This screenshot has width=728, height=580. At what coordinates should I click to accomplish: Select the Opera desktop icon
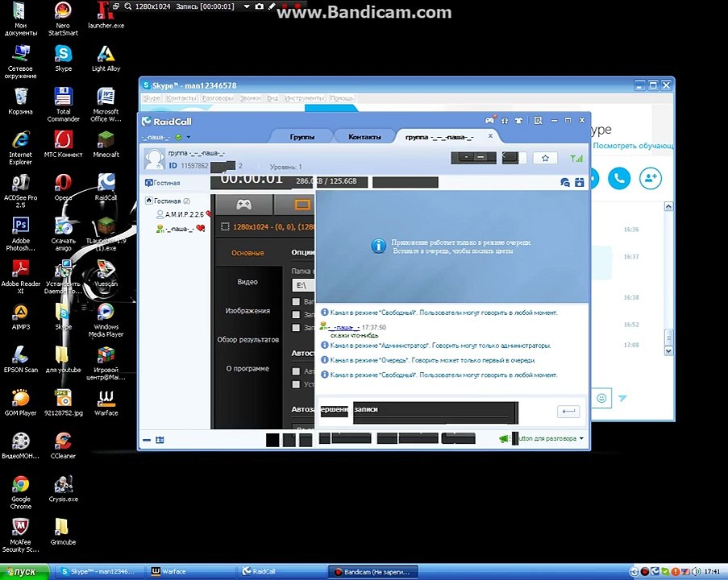pos(63,187)
